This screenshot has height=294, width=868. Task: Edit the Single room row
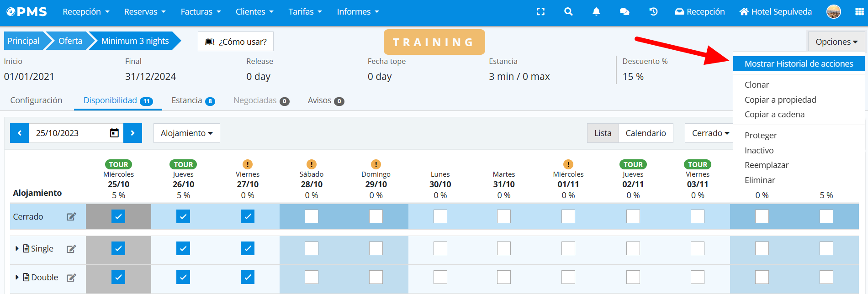point(71,249)
